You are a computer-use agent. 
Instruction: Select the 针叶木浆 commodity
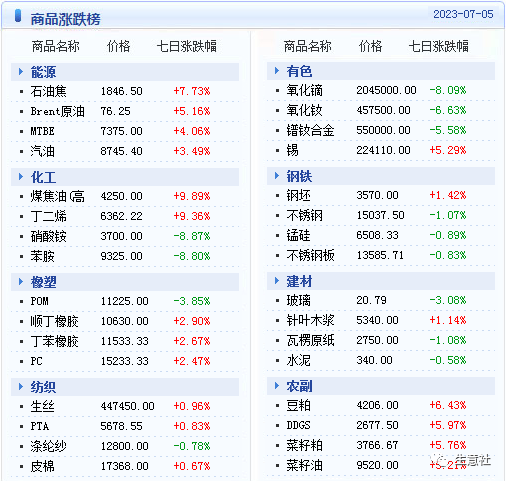(310, 320)
